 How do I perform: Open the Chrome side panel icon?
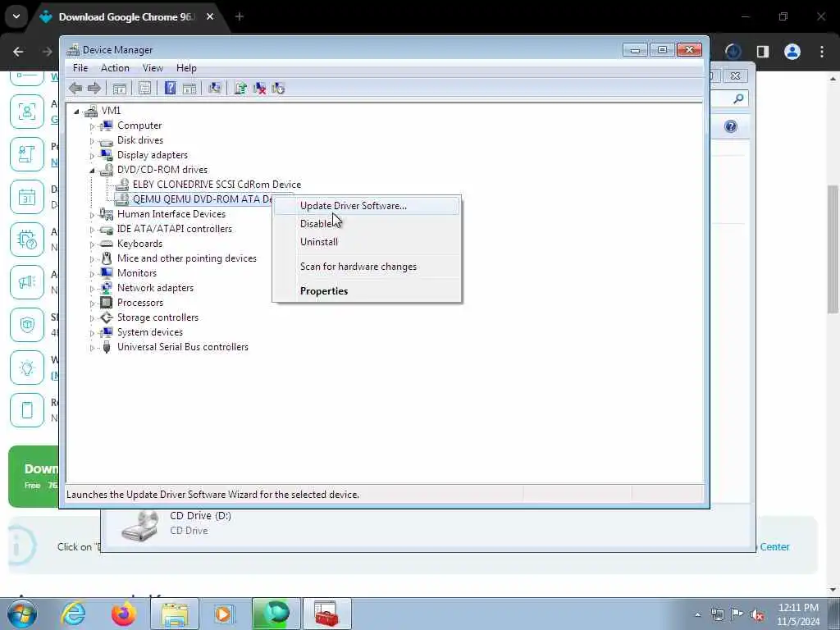click(763, 52)
